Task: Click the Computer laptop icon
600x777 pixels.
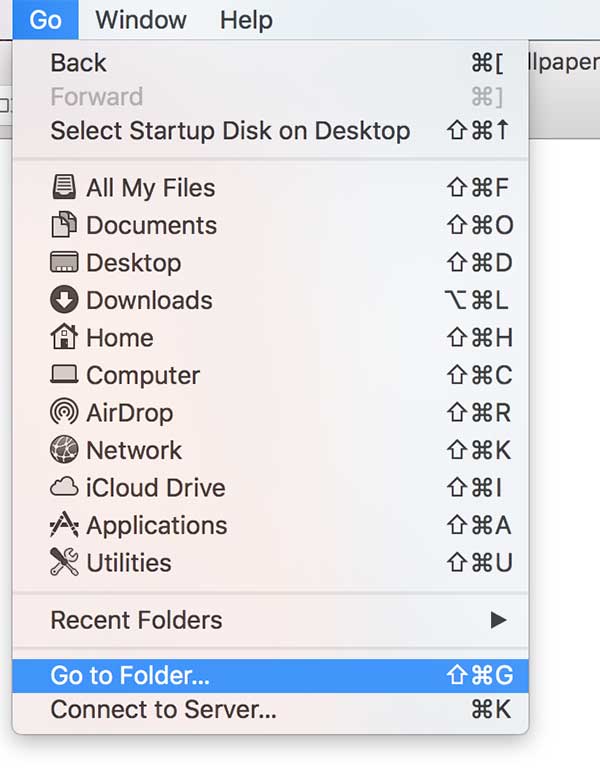Action: pyautogui.click(x=63, y=375)
